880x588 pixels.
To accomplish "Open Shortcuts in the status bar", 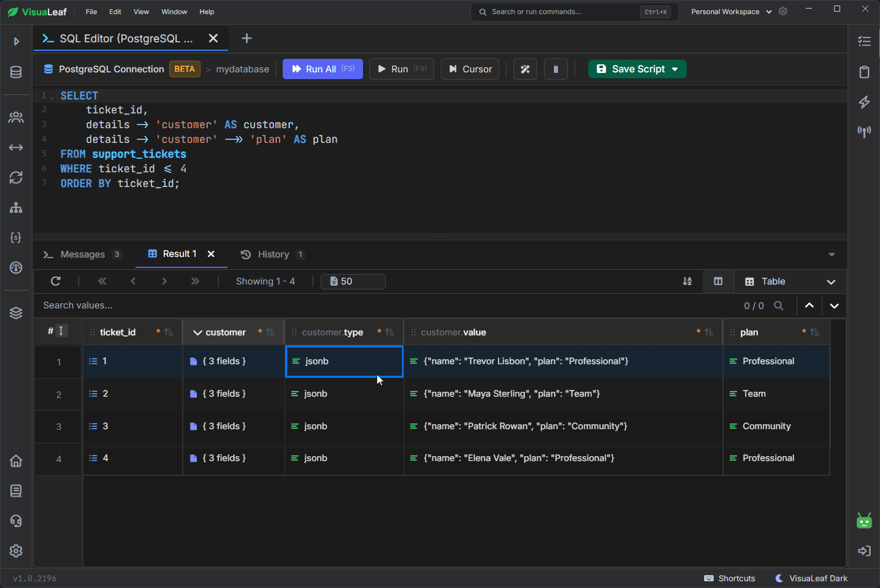I will (730, 578).
